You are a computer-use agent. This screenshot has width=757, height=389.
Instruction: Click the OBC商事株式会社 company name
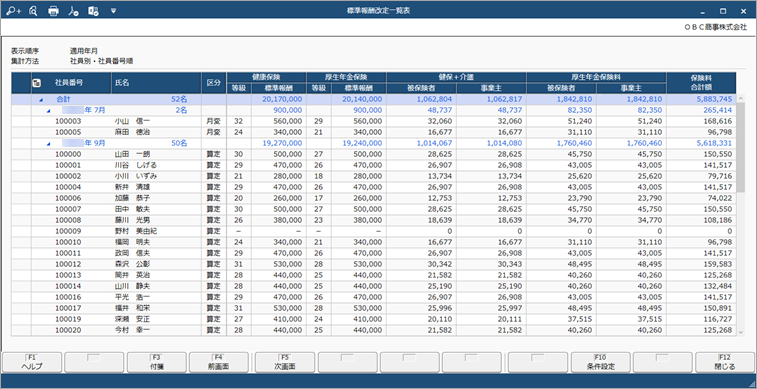(715, 28)
